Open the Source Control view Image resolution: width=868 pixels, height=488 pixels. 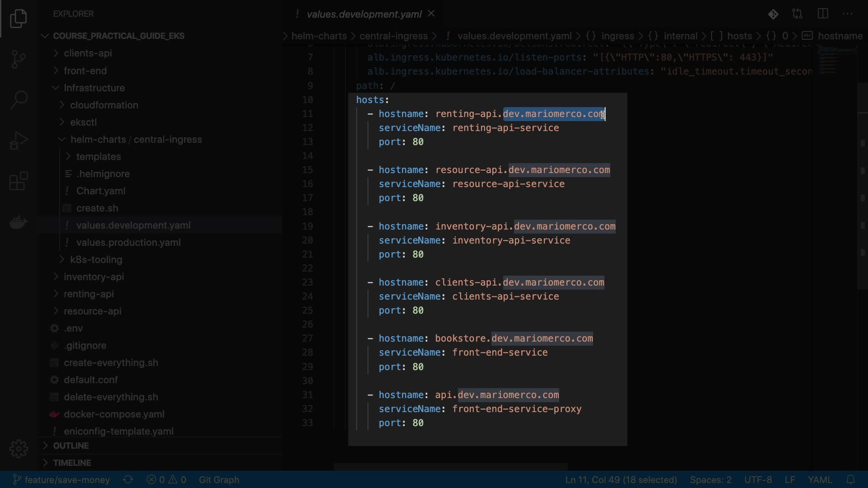19,59
